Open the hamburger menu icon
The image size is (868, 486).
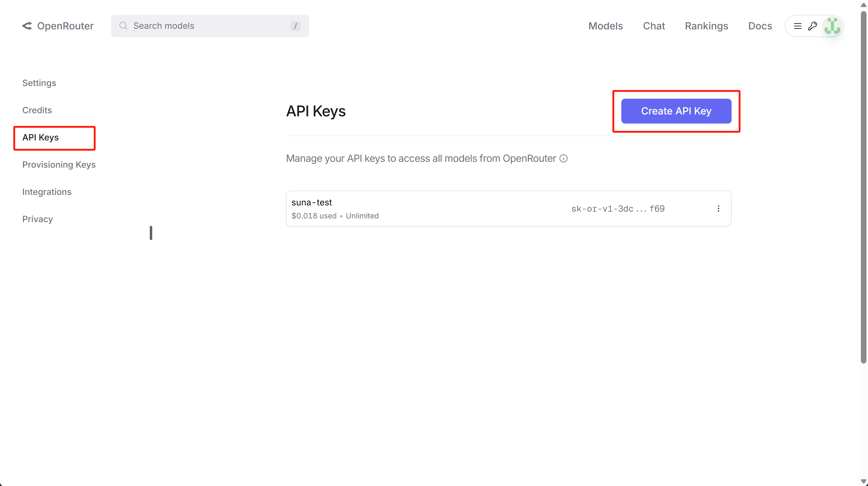coord(797,26)
